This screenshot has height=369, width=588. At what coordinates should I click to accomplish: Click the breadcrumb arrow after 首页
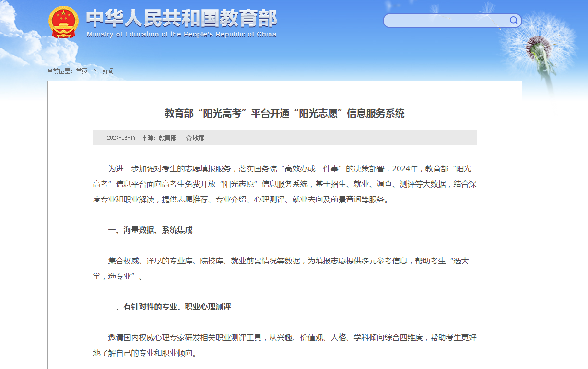point(95,71)
